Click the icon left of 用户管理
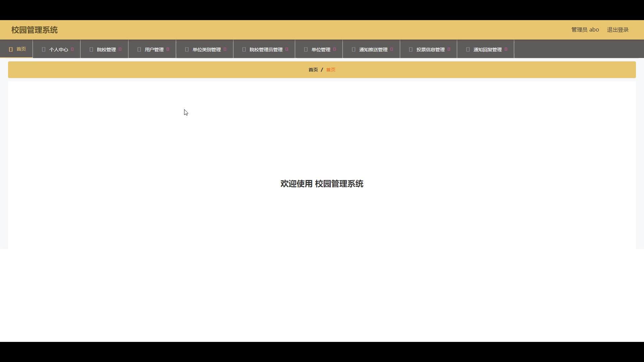The image size is (644, 362). point(139,49)
